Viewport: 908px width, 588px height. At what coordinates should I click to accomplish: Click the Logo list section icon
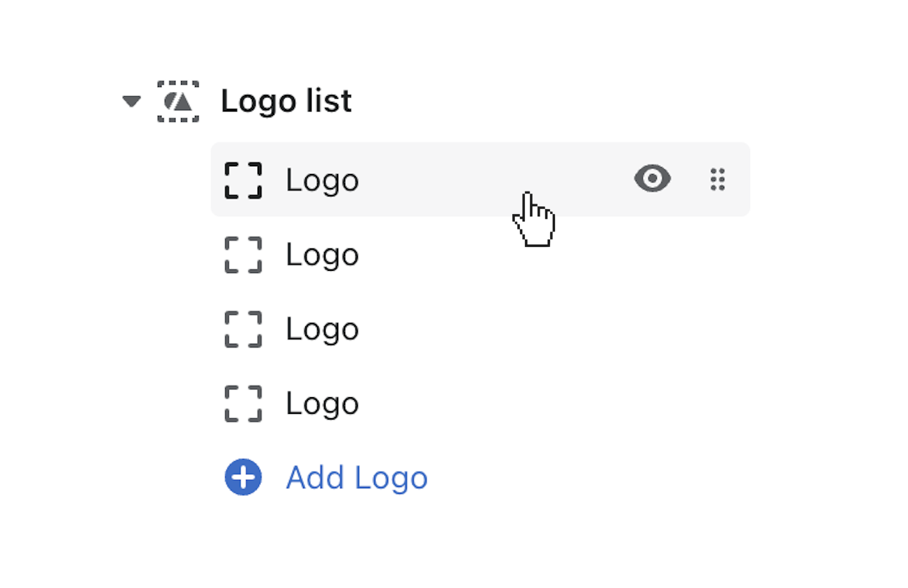[178, 102]
